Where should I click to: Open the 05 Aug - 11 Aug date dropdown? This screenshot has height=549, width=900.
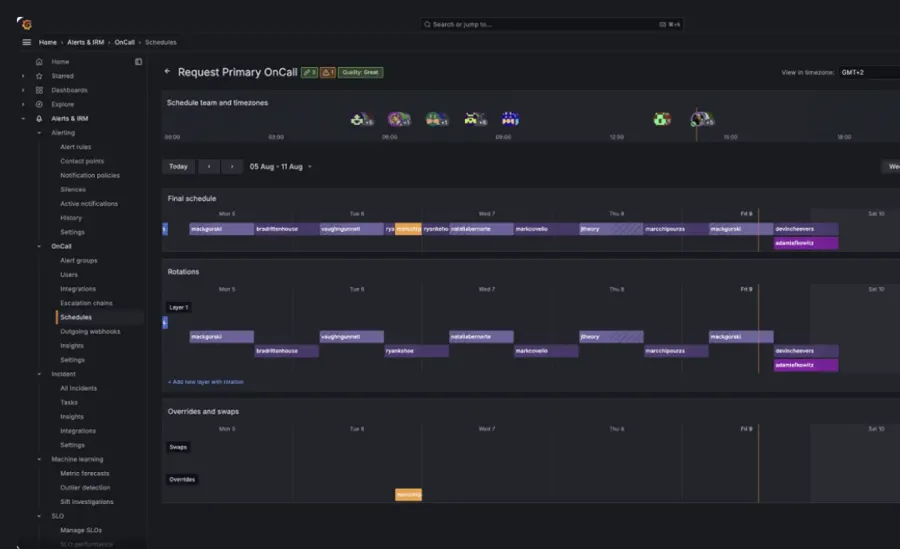tap(281, 167)
